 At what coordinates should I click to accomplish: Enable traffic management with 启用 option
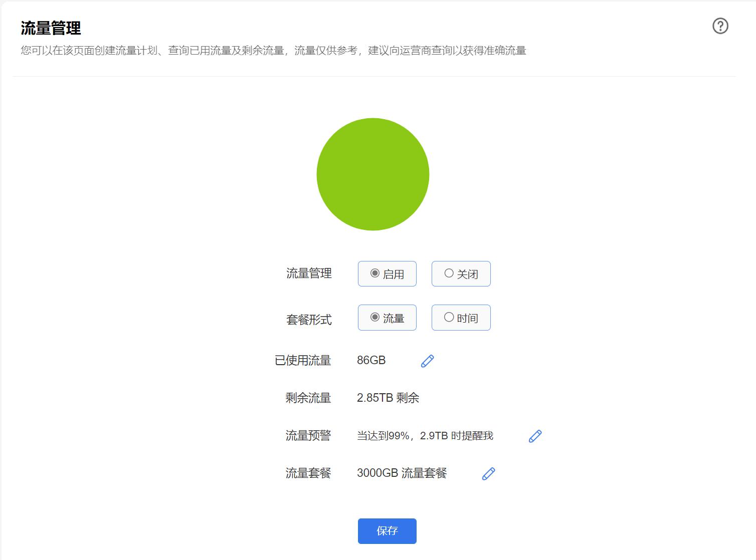(387, 273)
